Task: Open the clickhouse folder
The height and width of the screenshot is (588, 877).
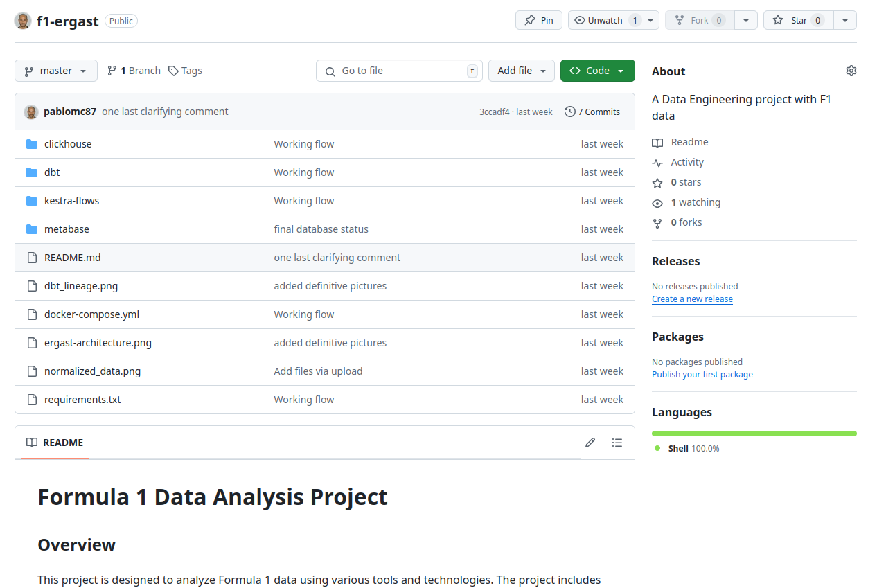Action: [68, 144]
